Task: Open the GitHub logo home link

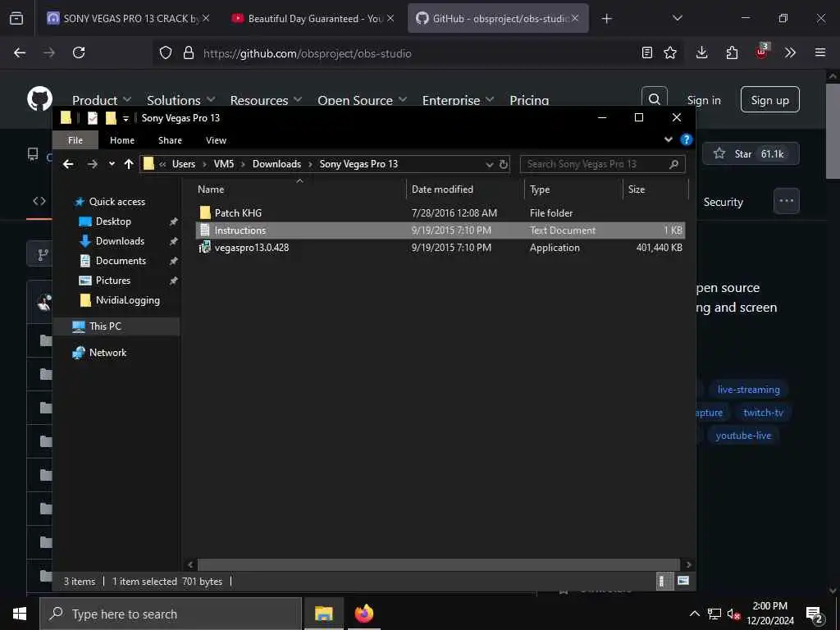Action: point(39,99)
